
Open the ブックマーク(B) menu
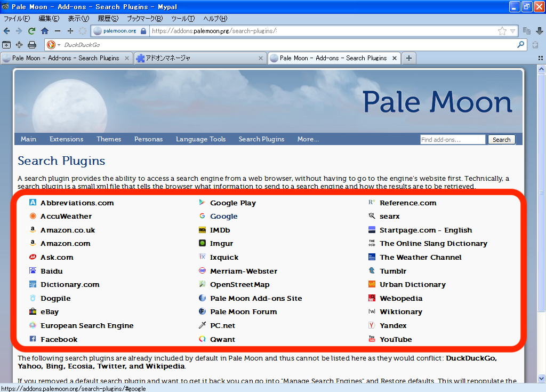[144, 19]
